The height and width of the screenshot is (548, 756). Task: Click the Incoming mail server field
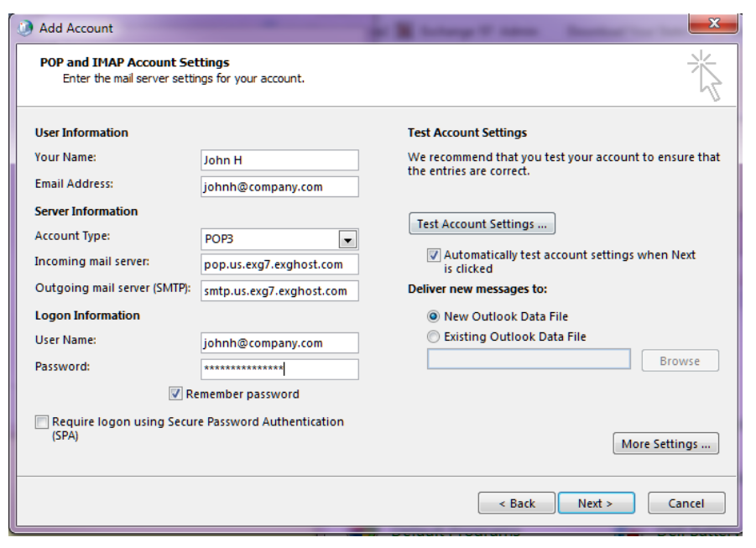click(x=279, y=264)
